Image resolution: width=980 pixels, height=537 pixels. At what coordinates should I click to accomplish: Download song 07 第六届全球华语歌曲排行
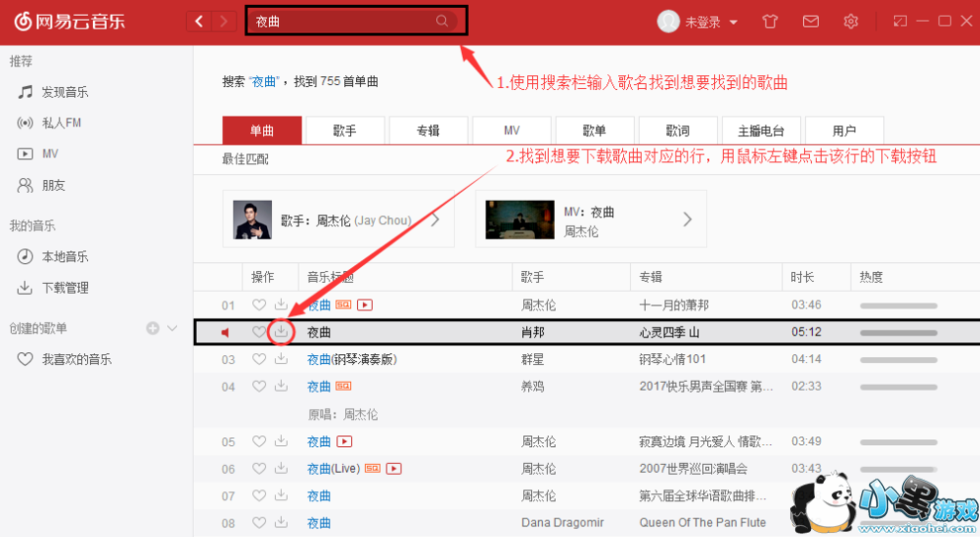click(281, 495)
